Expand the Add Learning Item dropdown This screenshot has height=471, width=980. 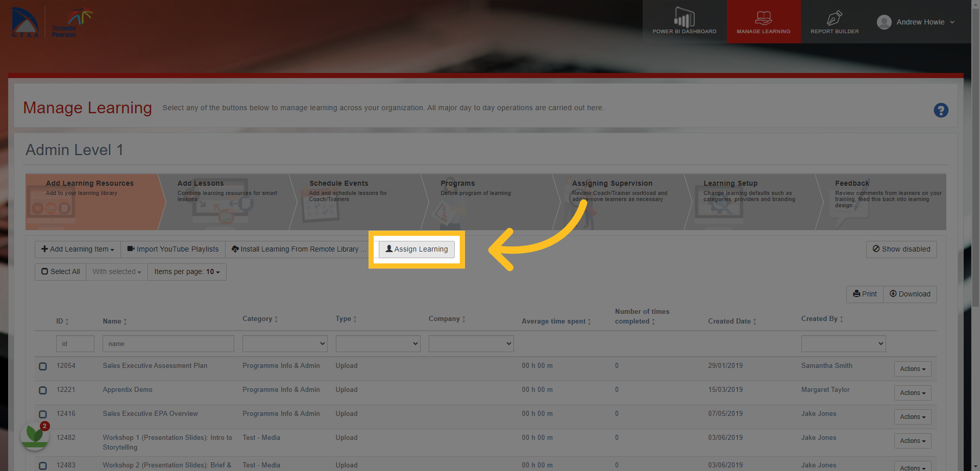click(x=78, y=250)
